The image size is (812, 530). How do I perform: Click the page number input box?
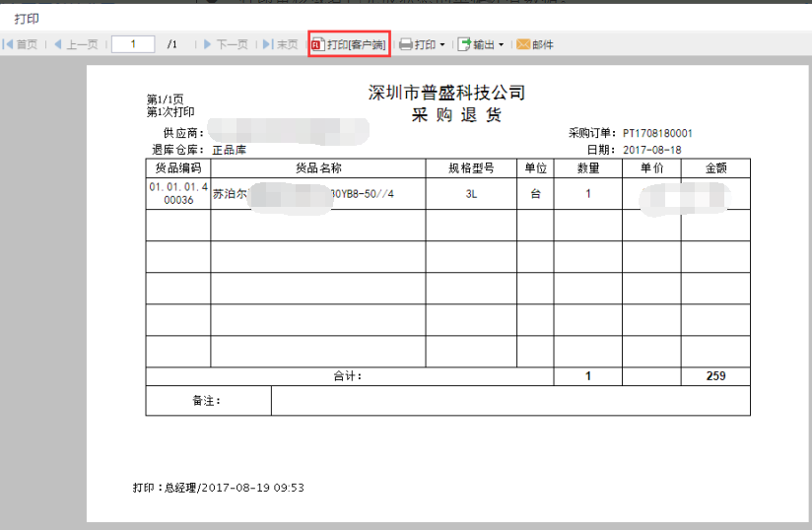[x=133, y=44]
